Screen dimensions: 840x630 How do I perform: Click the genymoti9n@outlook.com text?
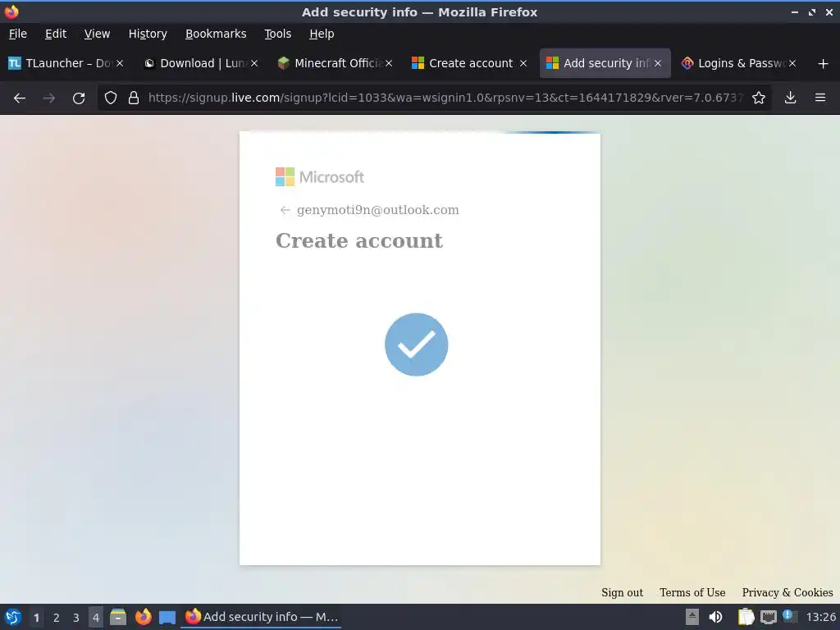point(377,210)
